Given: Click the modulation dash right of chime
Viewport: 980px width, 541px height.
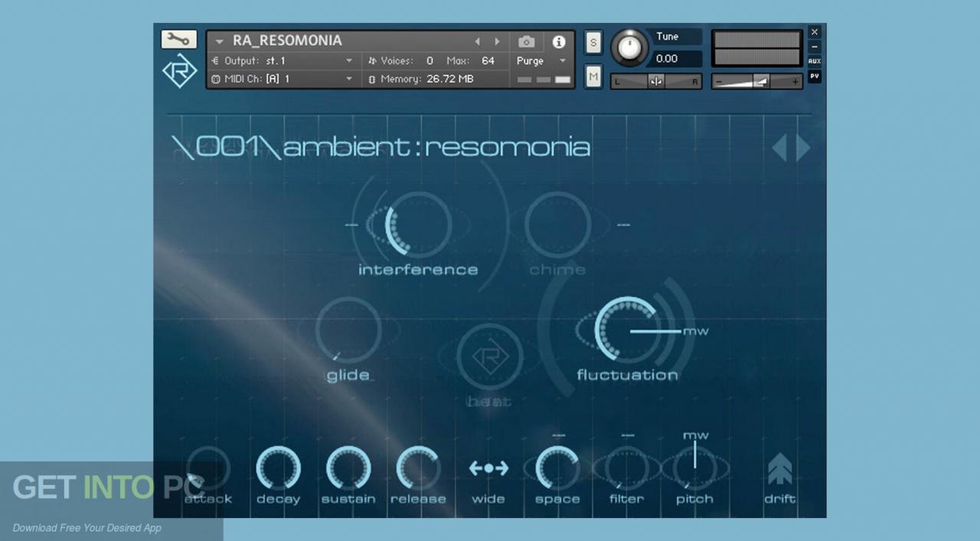Looking at the screenshot, I should click(623, 225).
